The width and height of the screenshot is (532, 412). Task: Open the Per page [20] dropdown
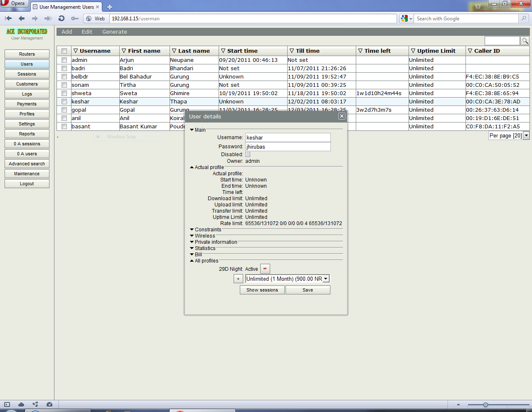[509, 135]
